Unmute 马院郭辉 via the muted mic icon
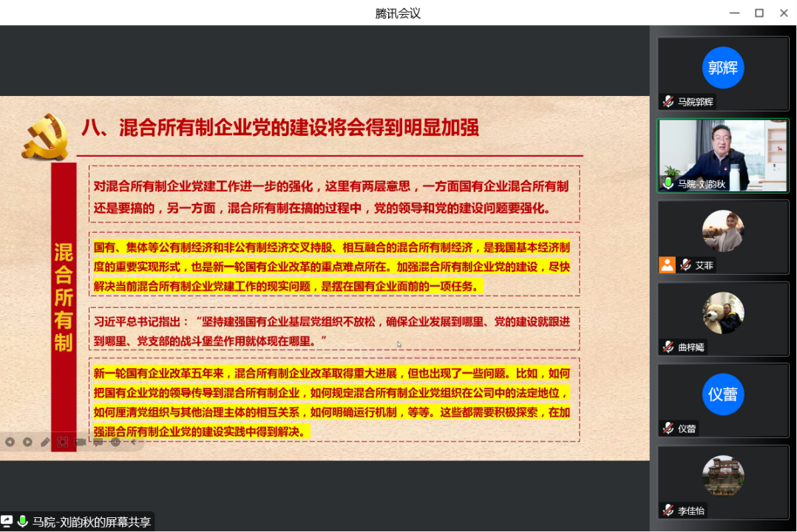This screenshot has height=532, width=797. click(x=668, y=101)
